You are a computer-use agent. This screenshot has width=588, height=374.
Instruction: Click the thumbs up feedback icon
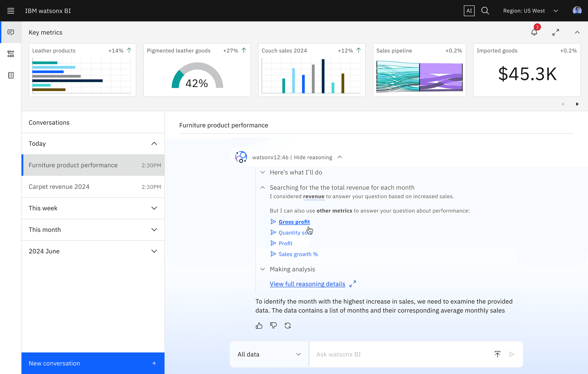click(259, 325)
